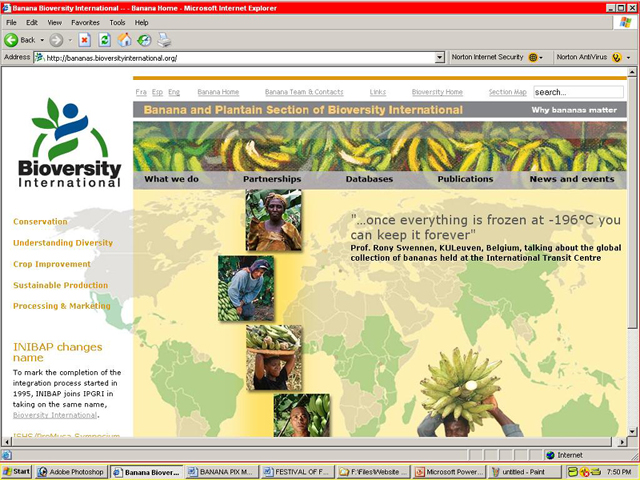The width and height of the screenshot is (640, 480).
Task: Follow the Bioversity International text link
Action: point(55,415)
